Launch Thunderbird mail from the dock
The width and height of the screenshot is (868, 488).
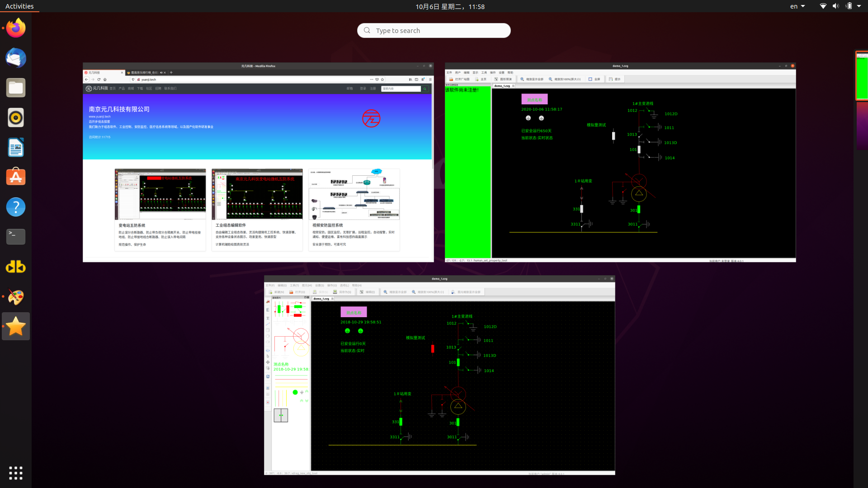[x=16, y=58]
